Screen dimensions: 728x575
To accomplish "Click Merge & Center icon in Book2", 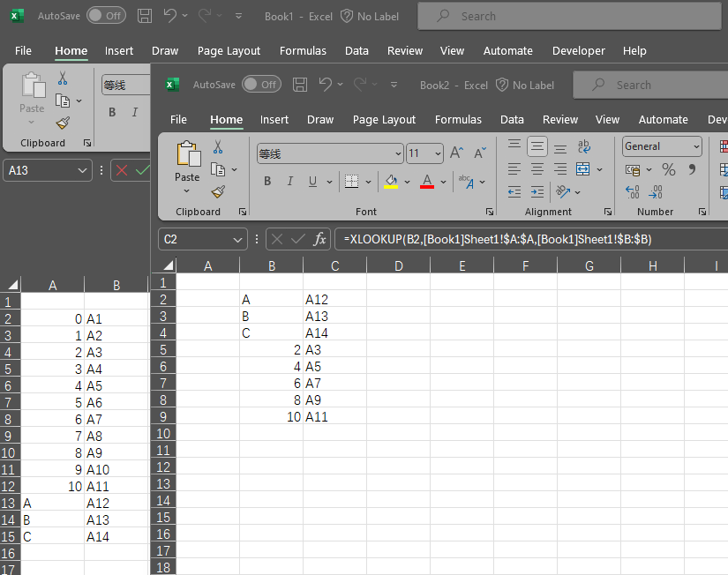I will point(583,169).
